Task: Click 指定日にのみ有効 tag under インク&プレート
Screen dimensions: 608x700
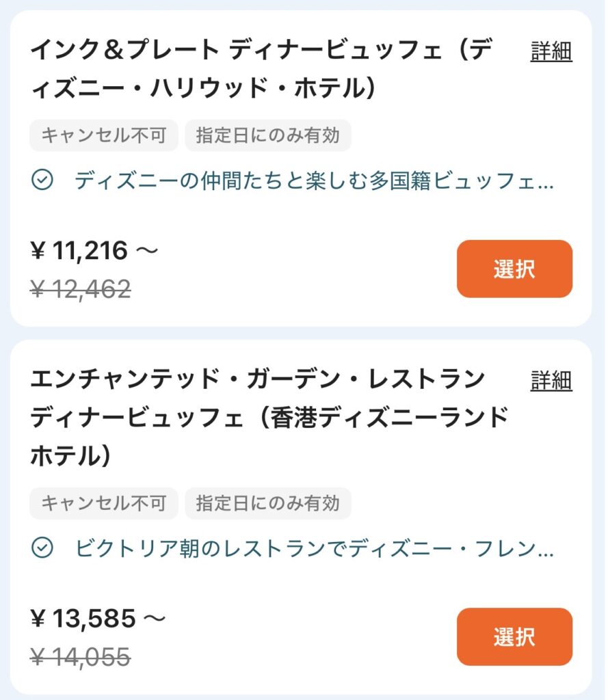Action: pos(268,135)
